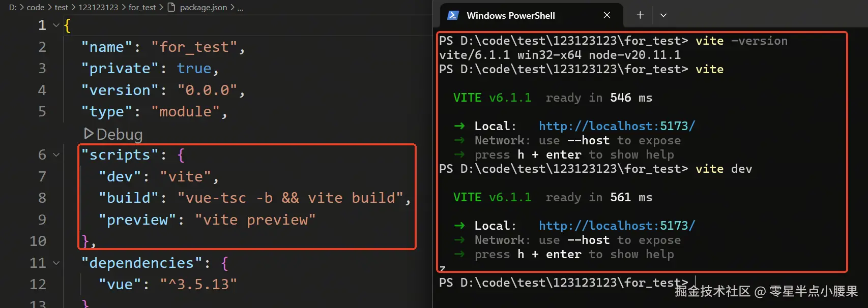This screenshot has height=308, width=868.
Task: Click the 'D:' breadcrumb segment
Action: click(13, 7)
